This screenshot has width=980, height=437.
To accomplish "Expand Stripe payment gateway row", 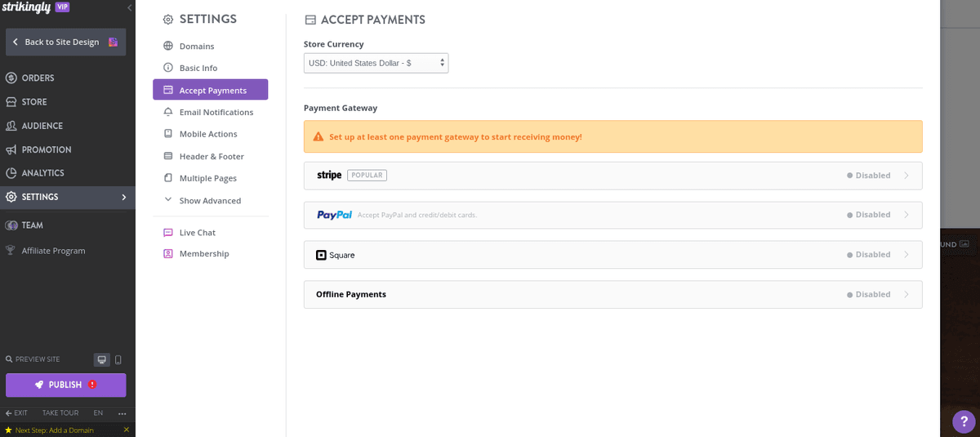I will [x=612, y=176].
